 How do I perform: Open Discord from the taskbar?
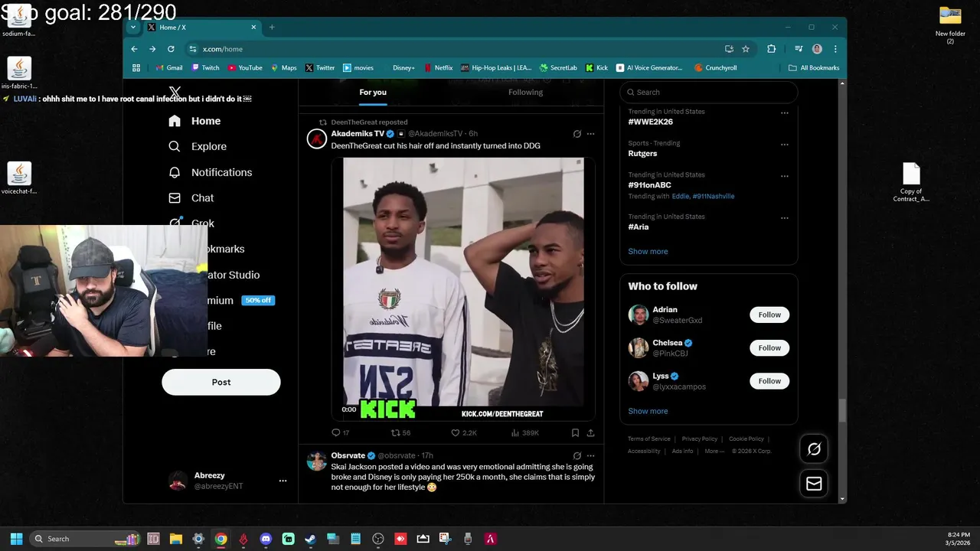[266, 539]
